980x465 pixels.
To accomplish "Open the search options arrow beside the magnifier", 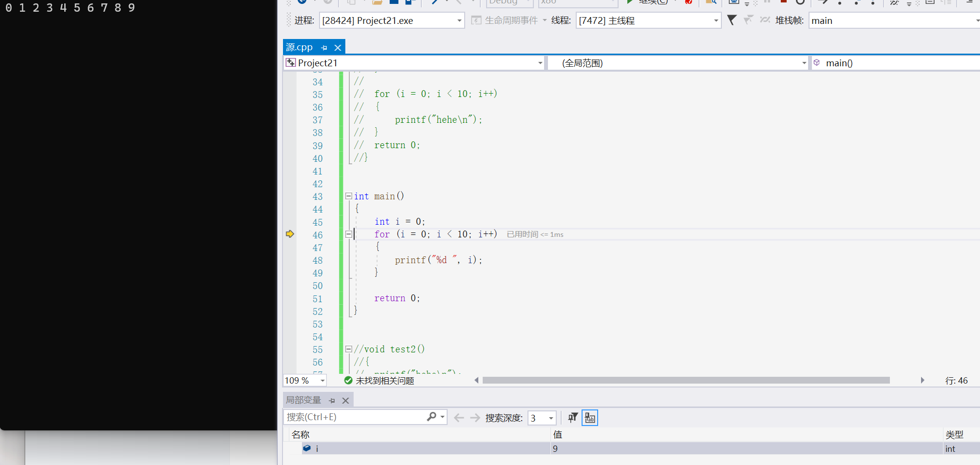I will coord(442,417).
